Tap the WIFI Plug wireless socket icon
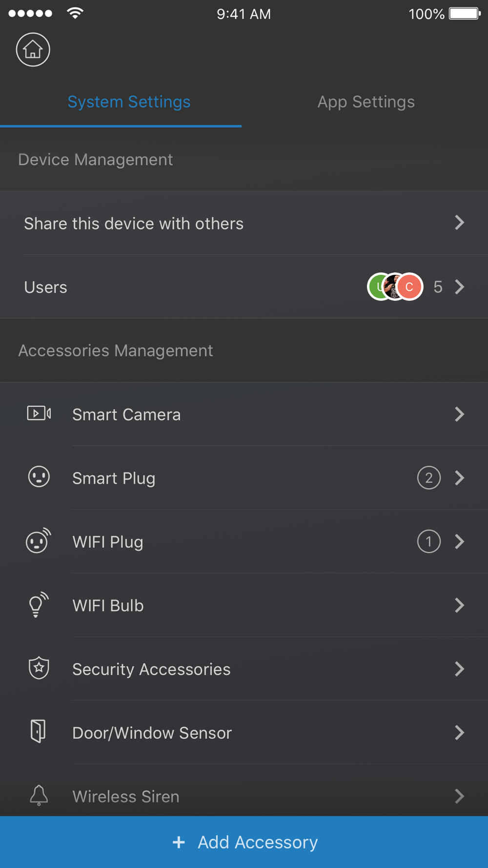The image size is (488, 868). [39, 540]
